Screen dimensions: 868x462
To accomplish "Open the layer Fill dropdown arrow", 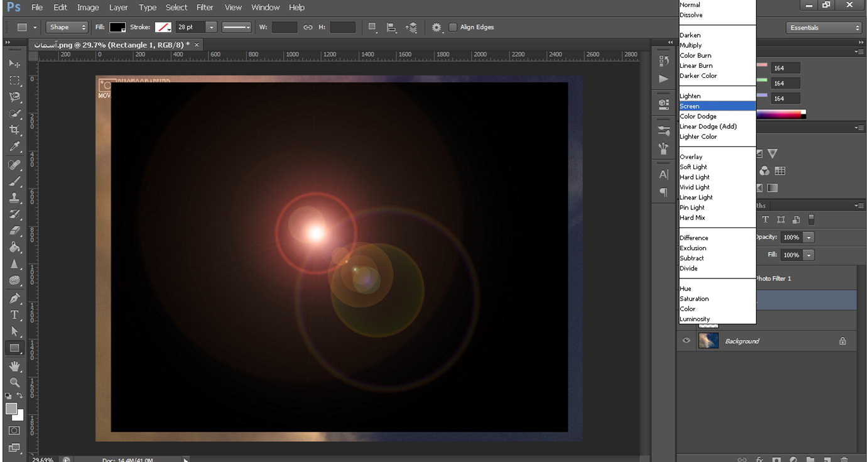I will click(x=809, y=255).
